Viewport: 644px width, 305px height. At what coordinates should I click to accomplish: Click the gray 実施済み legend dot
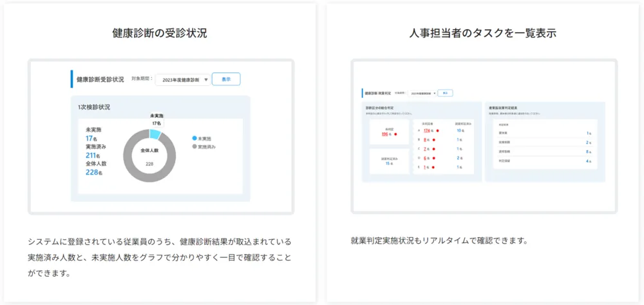click(194, 146)
